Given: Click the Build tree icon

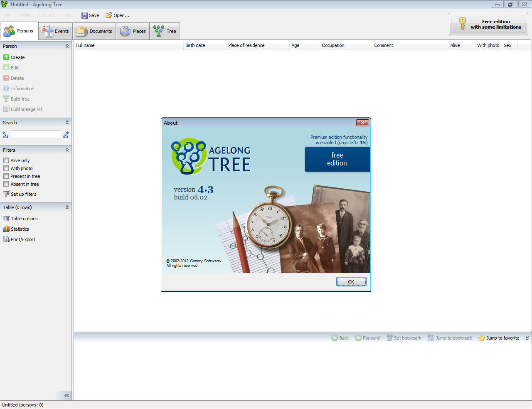Looking at the screenshot, I should 6,99.
